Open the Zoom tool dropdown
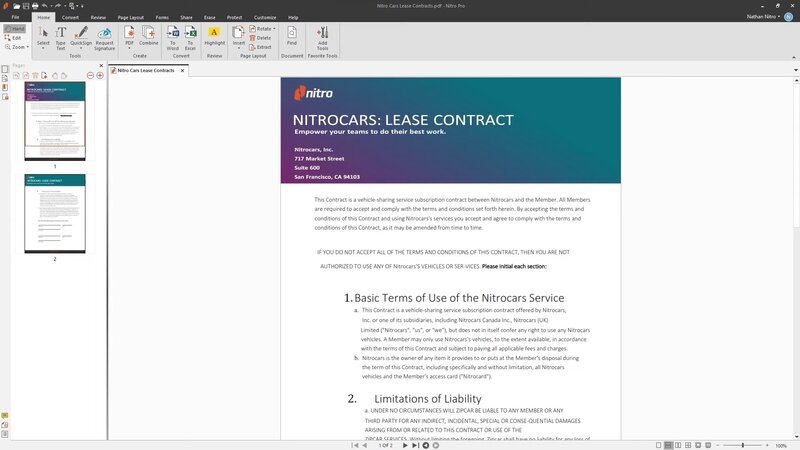Viewport: 800px width, 450px height. click(16, 47)
